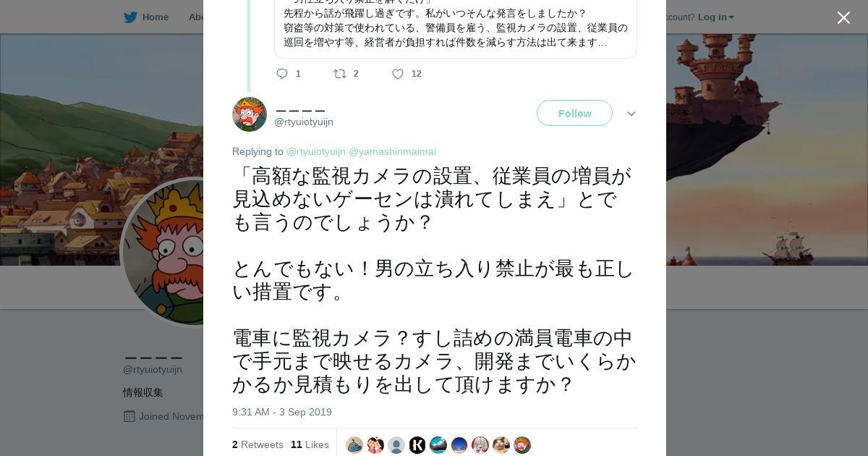View the 2 Retweets list

point(258,444)
